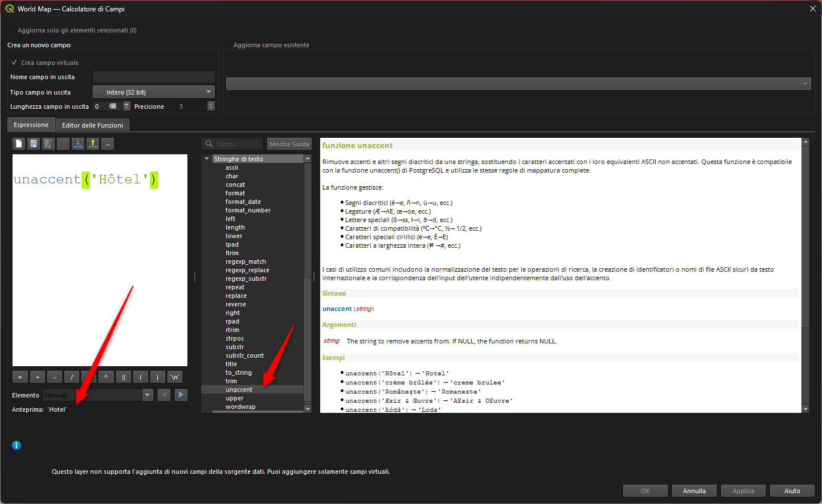822x504 pixels.
Task: Go to the next feature with the blue arrow
Action: 181,395
